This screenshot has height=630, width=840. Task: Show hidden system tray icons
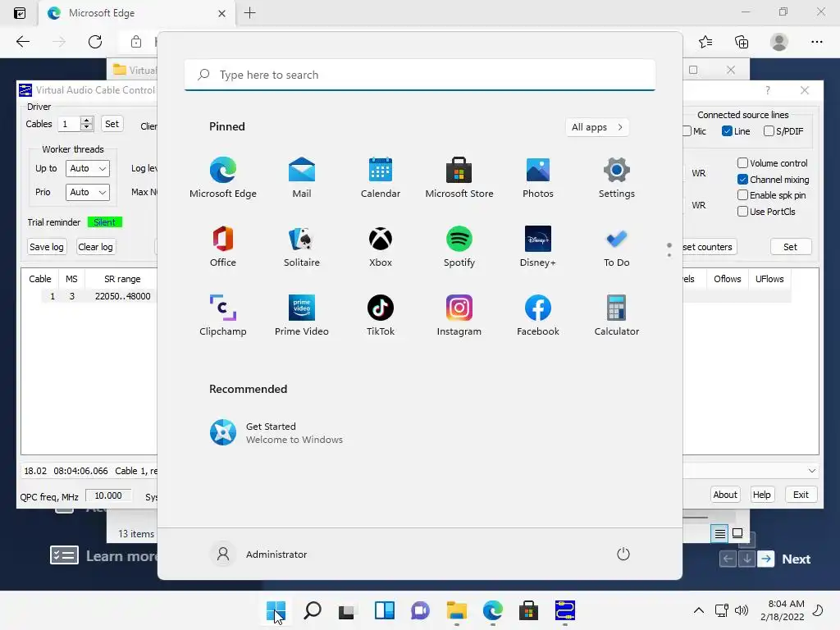(699, 610)
